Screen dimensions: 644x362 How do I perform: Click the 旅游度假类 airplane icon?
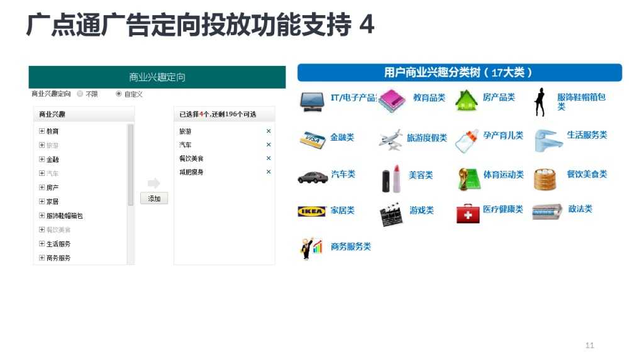pyautogui.click(x=392, y=140)
